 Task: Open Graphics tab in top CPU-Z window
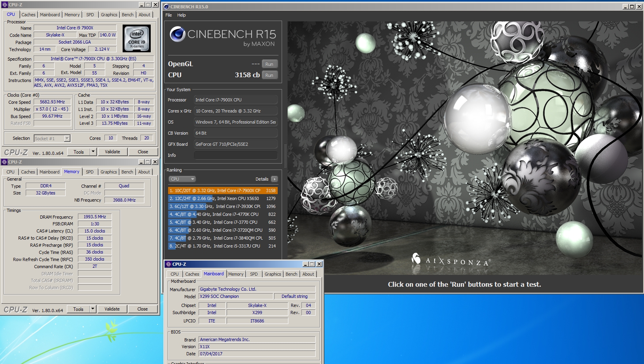pos(109,15)
